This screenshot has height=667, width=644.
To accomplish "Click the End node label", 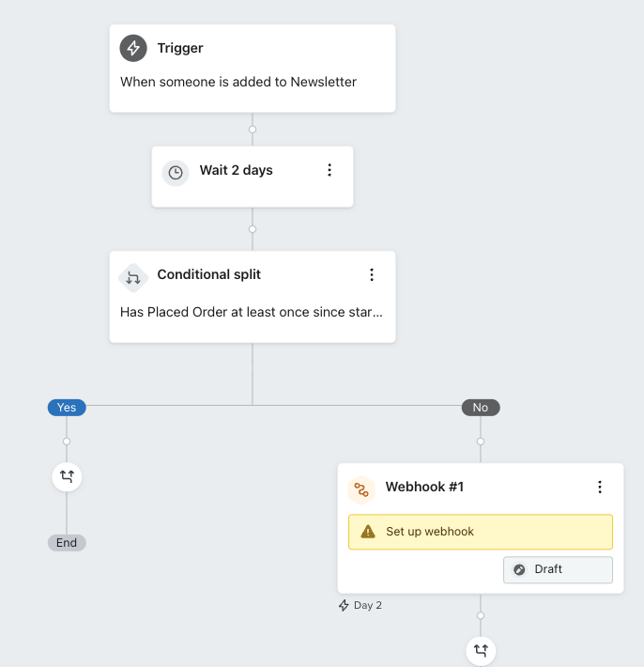I will [x=67, y=543].
